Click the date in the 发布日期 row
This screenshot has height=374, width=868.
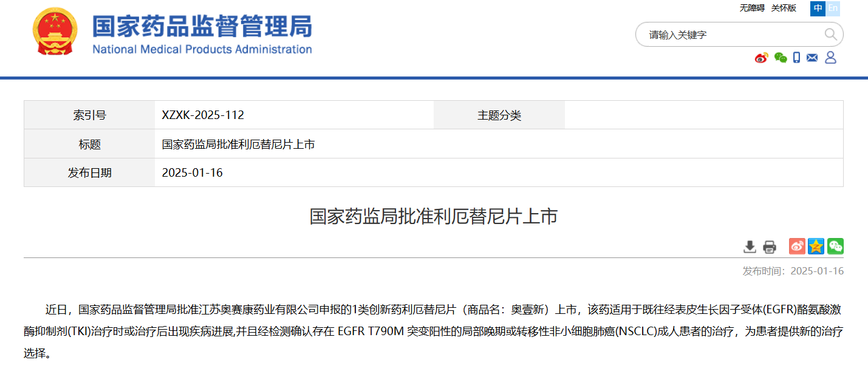click(x=193, y=173)
